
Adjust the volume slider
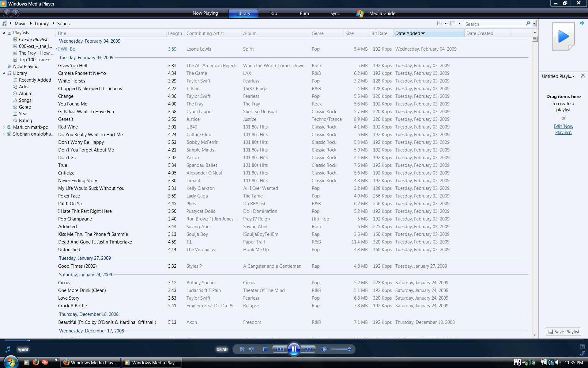[341, 349]
